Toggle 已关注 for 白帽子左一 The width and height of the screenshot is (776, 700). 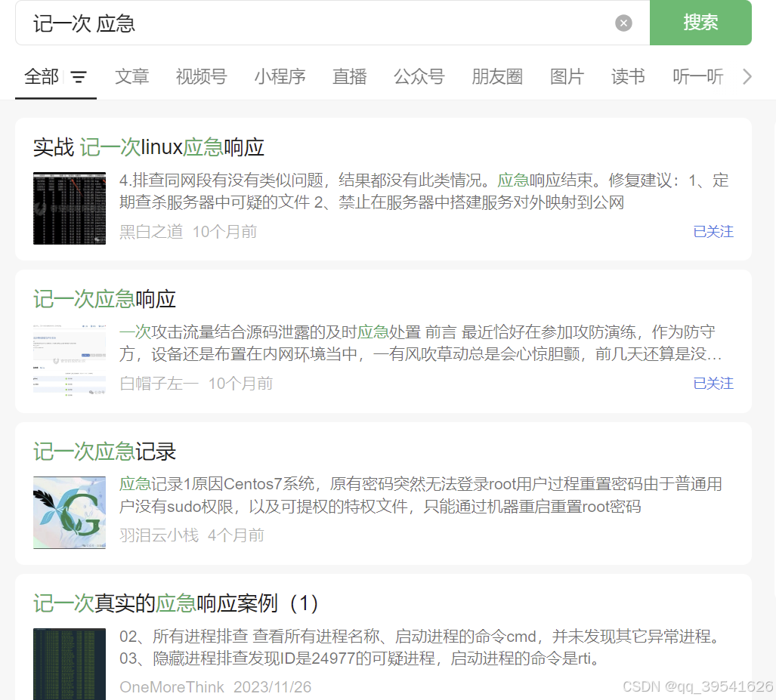click(x=713, y=384)
